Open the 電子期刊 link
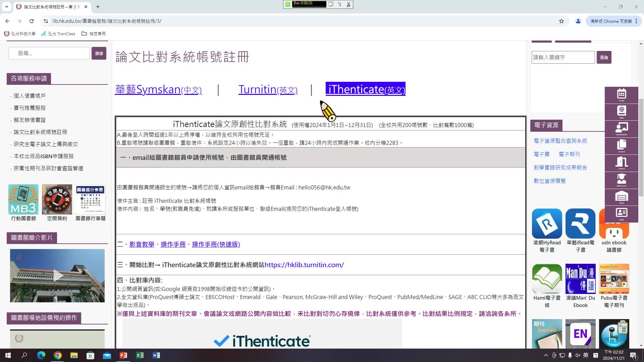The width and height of the screenshot is (644, 362). (x=569, y=154)
